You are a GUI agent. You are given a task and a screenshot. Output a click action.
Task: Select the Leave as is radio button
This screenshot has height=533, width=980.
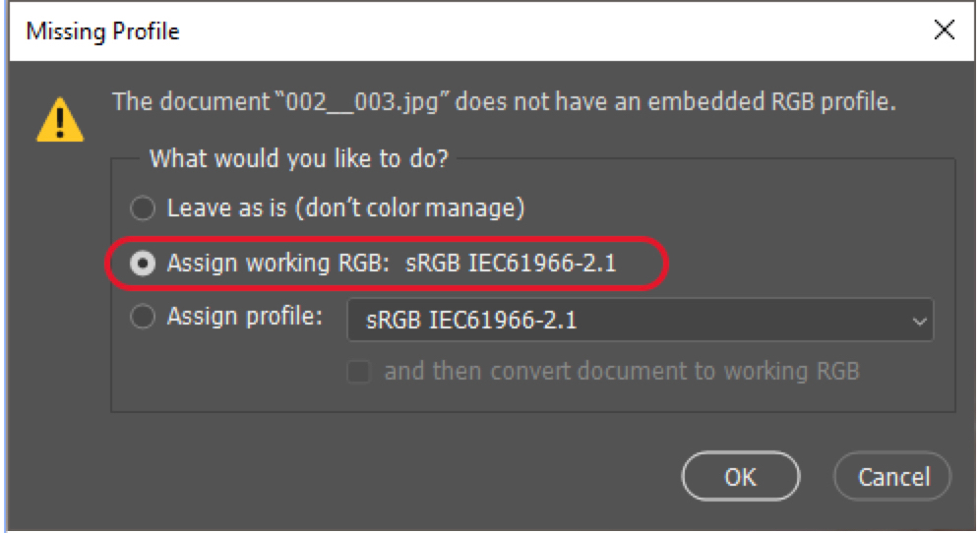143,208
